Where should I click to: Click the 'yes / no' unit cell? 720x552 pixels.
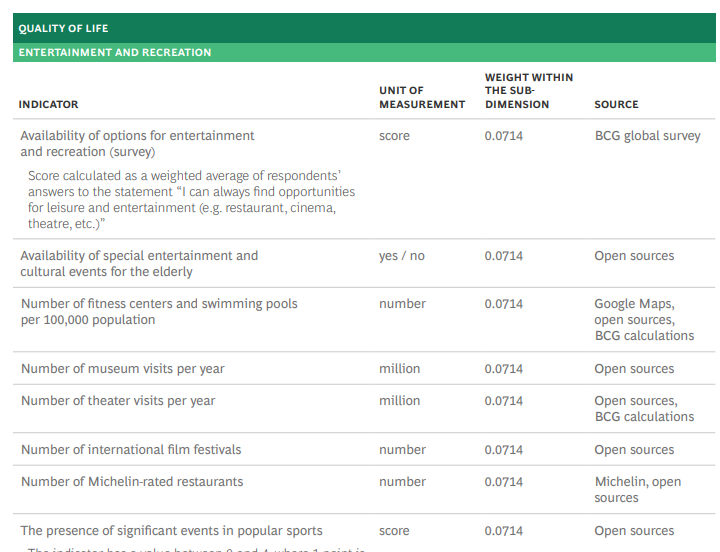401,256
